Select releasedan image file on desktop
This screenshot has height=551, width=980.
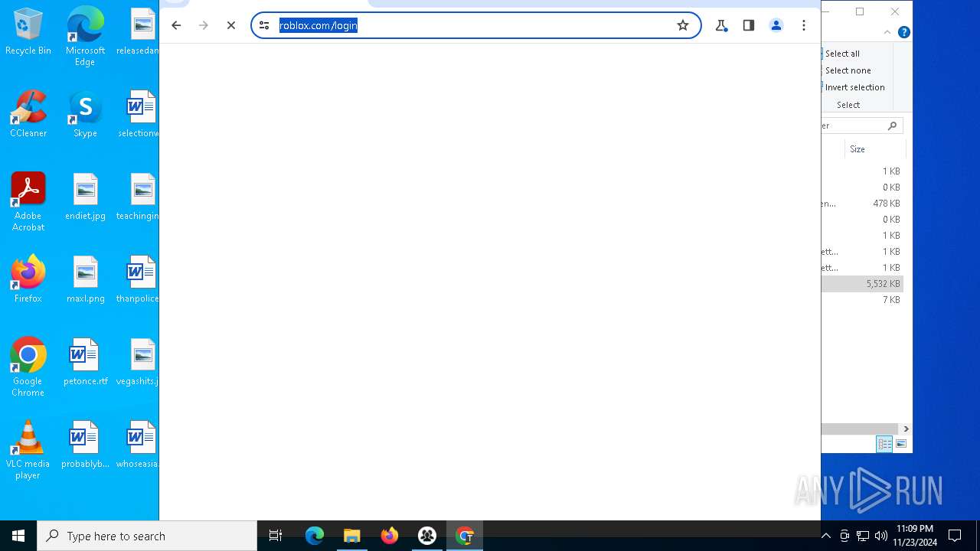pos(139,32)
